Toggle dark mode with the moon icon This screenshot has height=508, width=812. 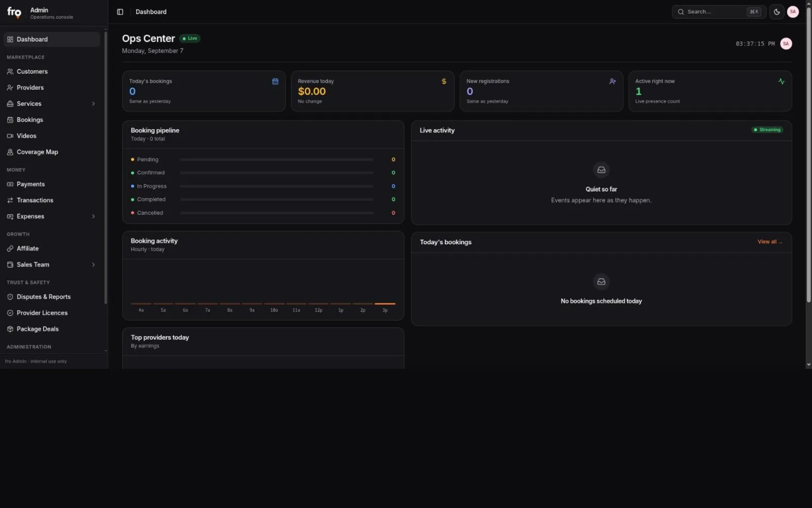point(776,12)
